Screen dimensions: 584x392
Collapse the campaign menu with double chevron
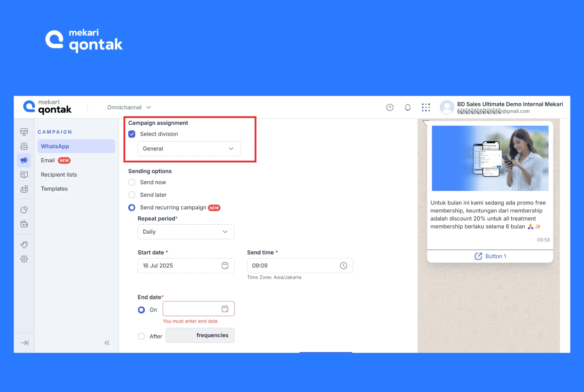click(x=107, y=343)
